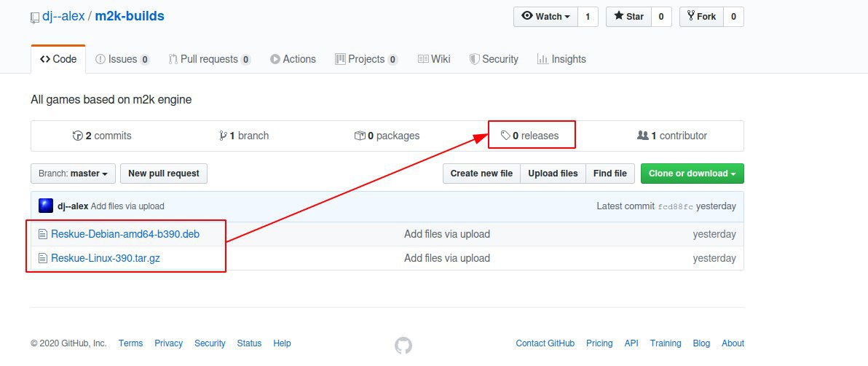The image size is (868, 366).
Task: Open footer About link
Action: pyautogui.click(x=733, y=343)
